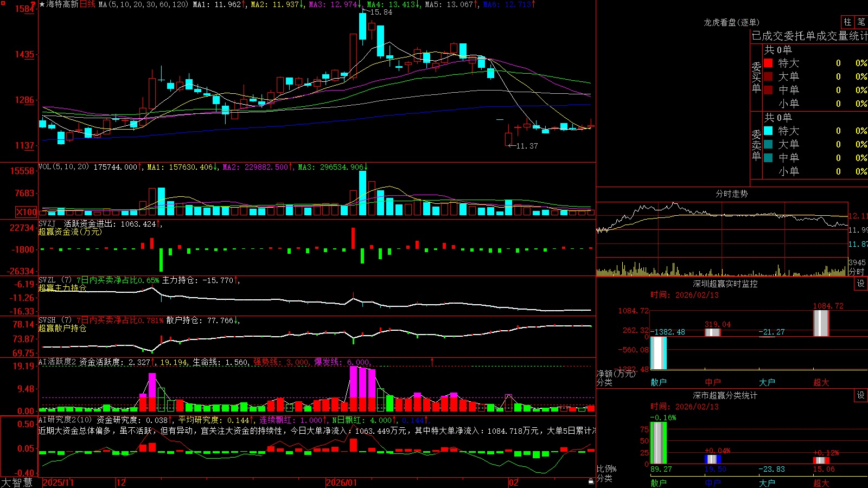Click 设 settings in 深市超赢分类统计 panel
This screenshot has height=488, width=868.
(x=861, y=395)
